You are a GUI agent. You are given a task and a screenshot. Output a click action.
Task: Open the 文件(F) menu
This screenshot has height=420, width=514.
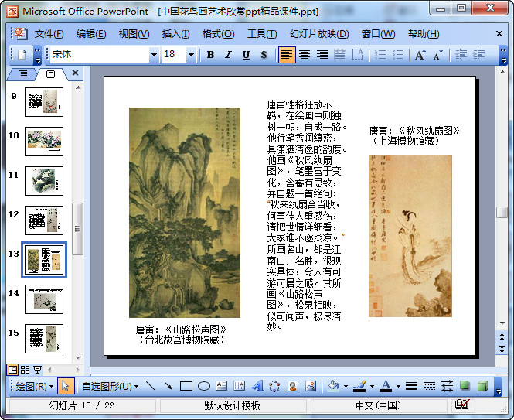pyautogui.click(x=49, y=34)
